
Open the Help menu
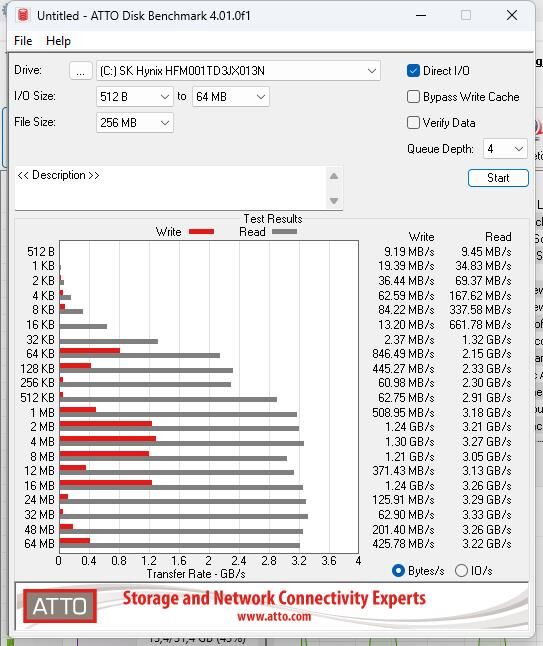coord(58,41)
